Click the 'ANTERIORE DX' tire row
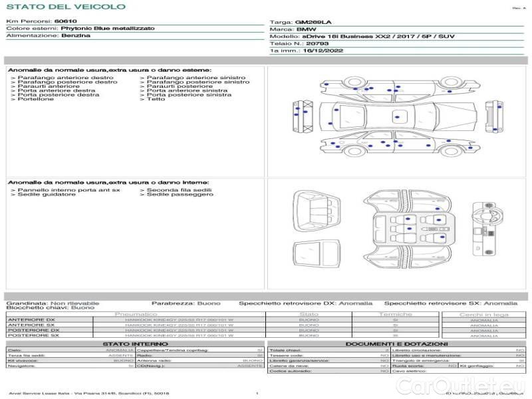This screenshot has height=399, width=532. point(222,320)
